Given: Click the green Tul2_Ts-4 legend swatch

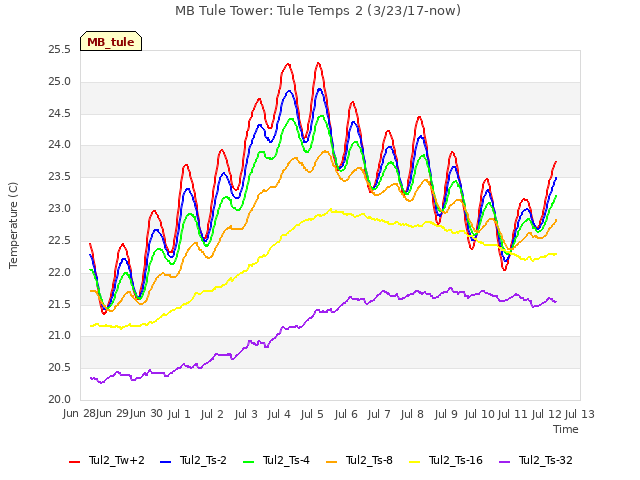Looking at the screenshot, I should (249, 462).
